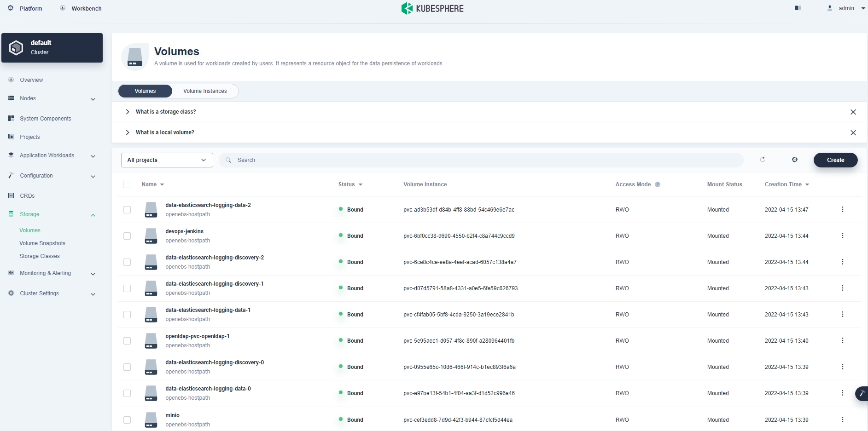The image size is (868, 431).
Task: Click the KubeSphere logo
Action: 433,8
